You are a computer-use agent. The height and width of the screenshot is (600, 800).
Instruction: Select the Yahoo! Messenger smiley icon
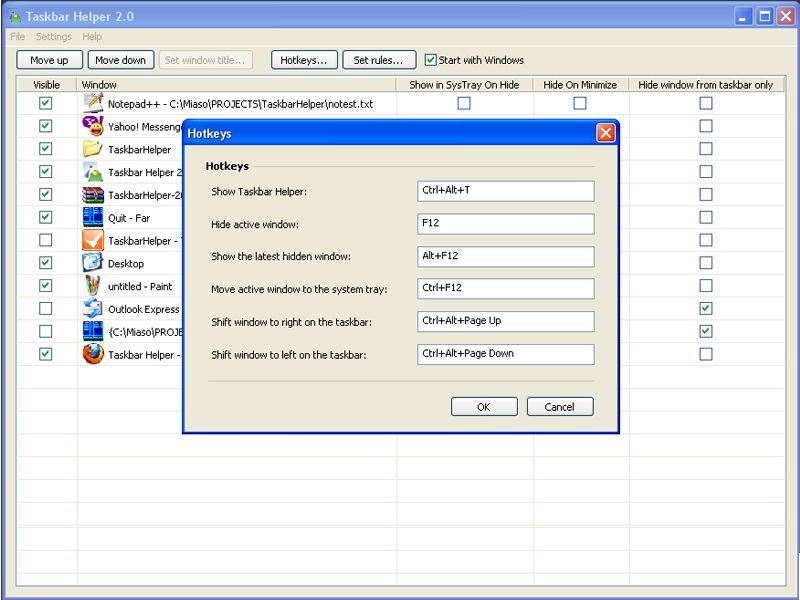[x=93, y=126]
